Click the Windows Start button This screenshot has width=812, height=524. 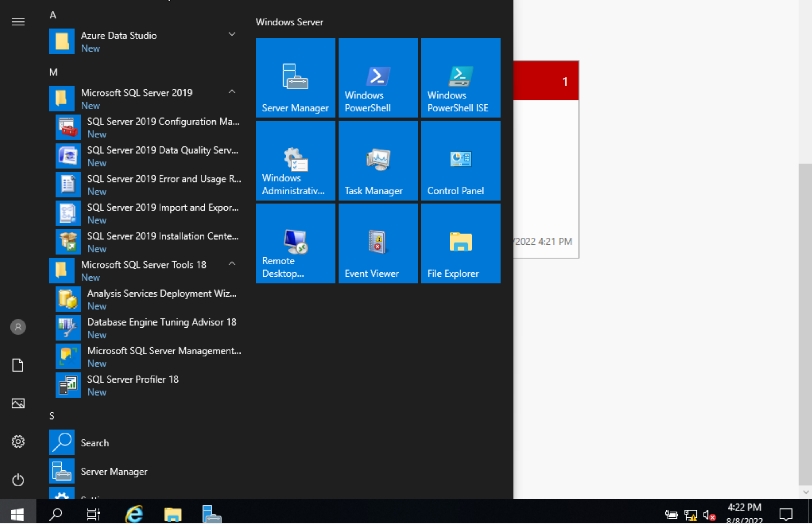pyautogui.click(x=18, y=514)
